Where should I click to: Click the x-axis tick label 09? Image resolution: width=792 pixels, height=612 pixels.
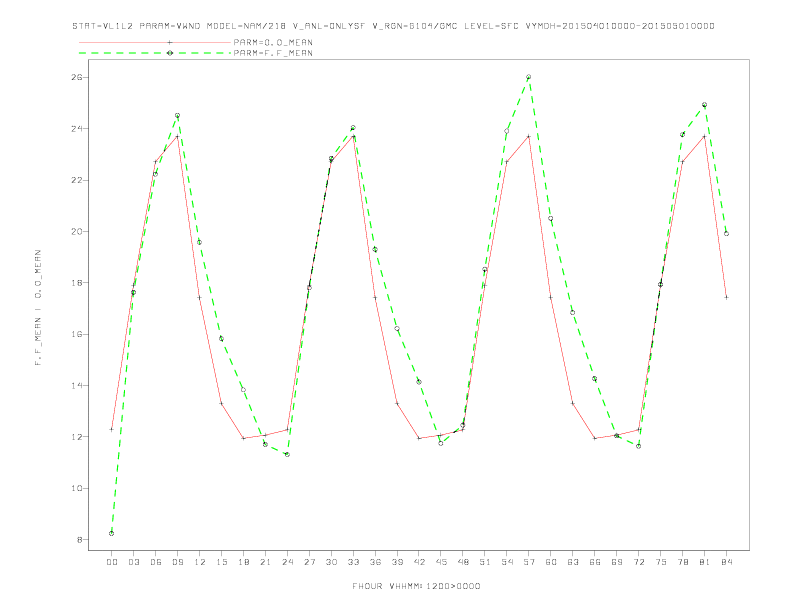point(177,562)
